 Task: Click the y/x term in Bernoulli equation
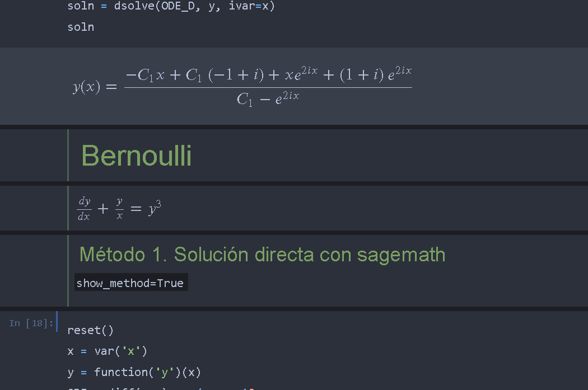[x=119, y=208]
